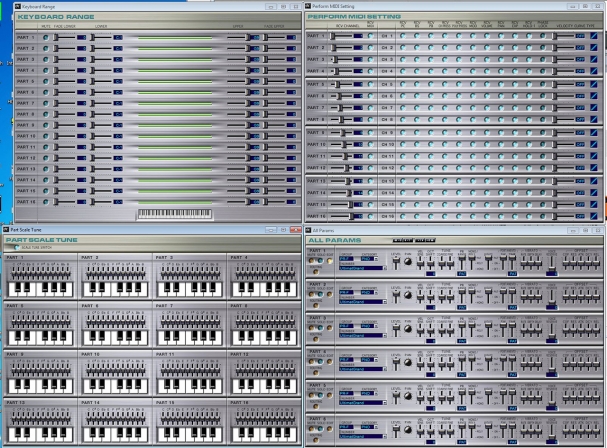607x448 pixels.
Task: Click Part 1 Routing LED in All Params
Action: pos(316,271)
